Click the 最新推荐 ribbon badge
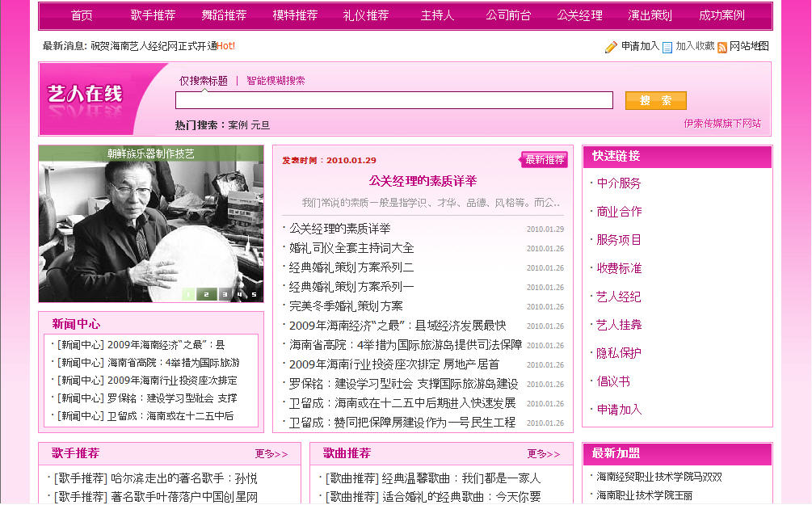The height and width of the screenshot is (505, 812). tap(545, 160)
